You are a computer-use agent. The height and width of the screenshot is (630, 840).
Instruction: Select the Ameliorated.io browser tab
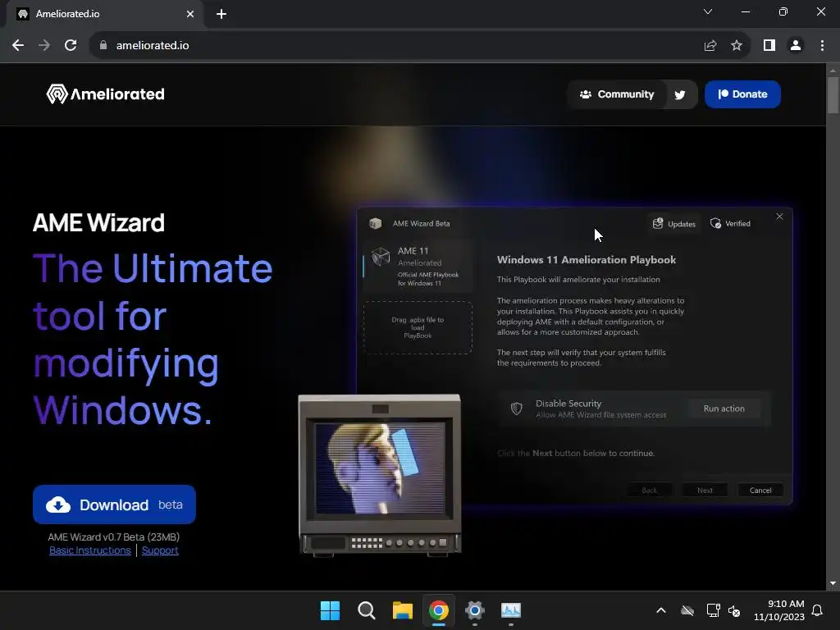[105, 14]
